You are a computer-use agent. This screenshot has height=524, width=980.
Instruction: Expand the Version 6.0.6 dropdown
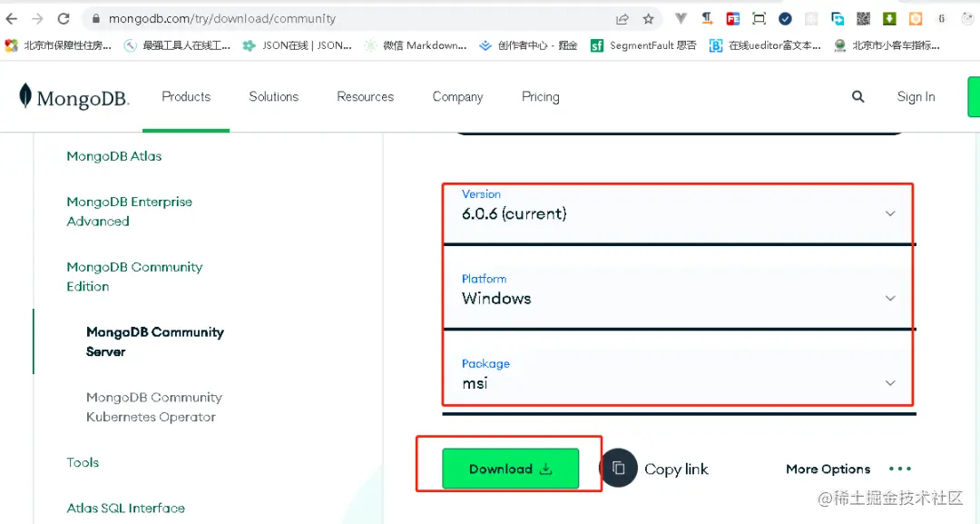tap(679, 213)
